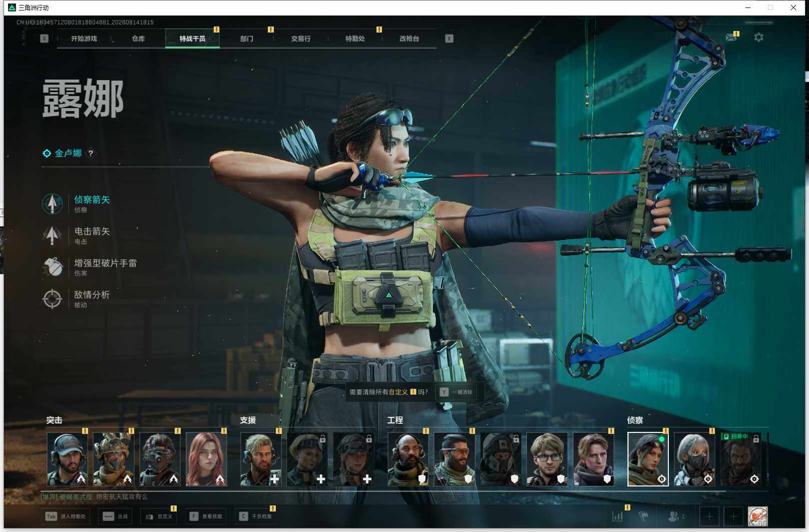Click the second empty squad slot plus
Viewport: 809px width, 532px height.
[733, 516]
